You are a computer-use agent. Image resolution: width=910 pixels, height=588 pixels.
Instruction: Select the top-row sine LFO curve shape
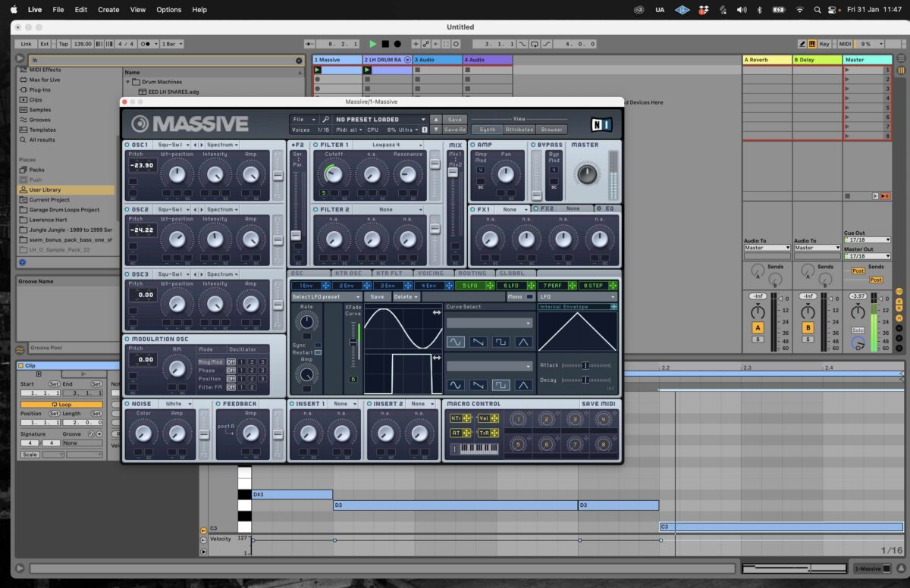(456, 342)
